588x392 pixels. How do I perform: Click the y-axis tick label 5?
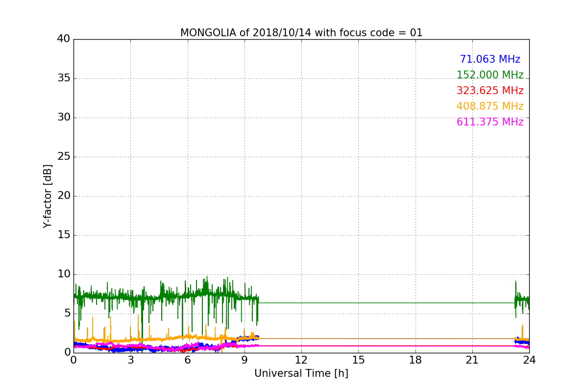click(x=67, y=314)
